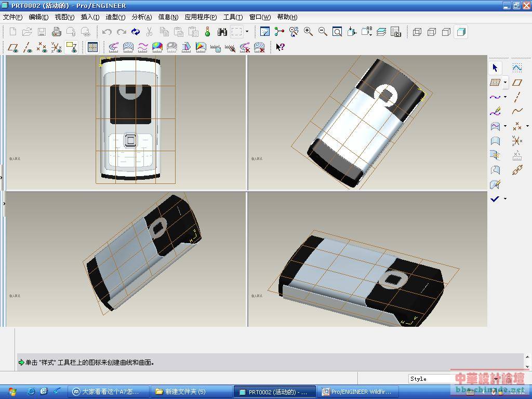Click the Draft check analysis icon
This screenshot has height=399, width=532.
(x=187, y=47)
